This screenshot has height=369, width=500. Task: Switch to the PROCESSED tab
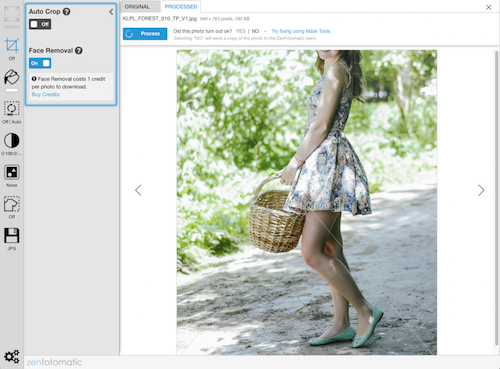tap(181, 7)
